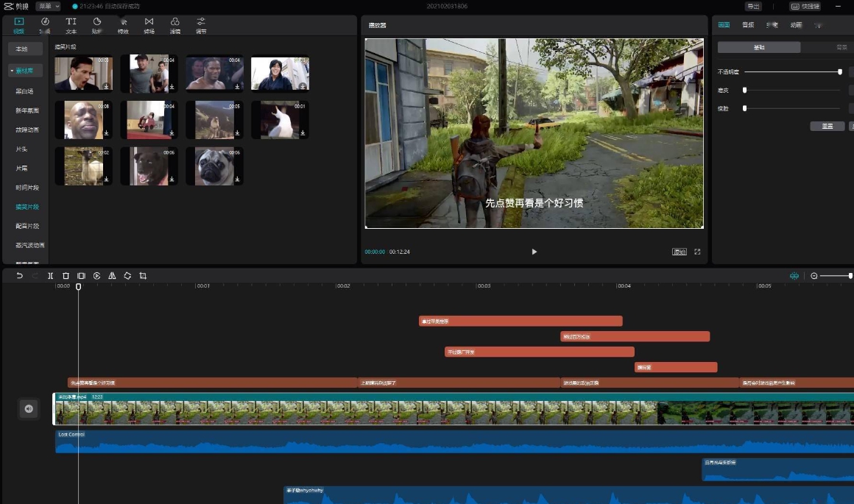Download the red toy car clip

[x=172, y=132]
